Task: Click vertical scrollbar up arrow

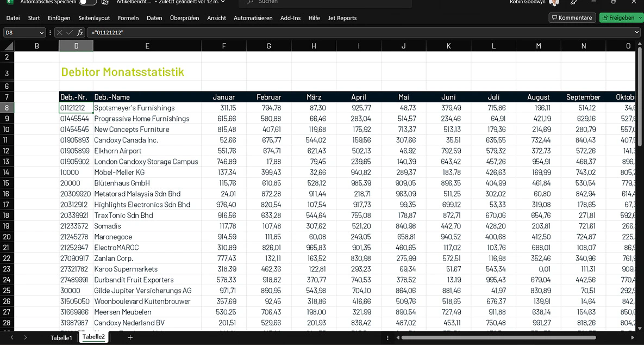Action: coord(640,45)
